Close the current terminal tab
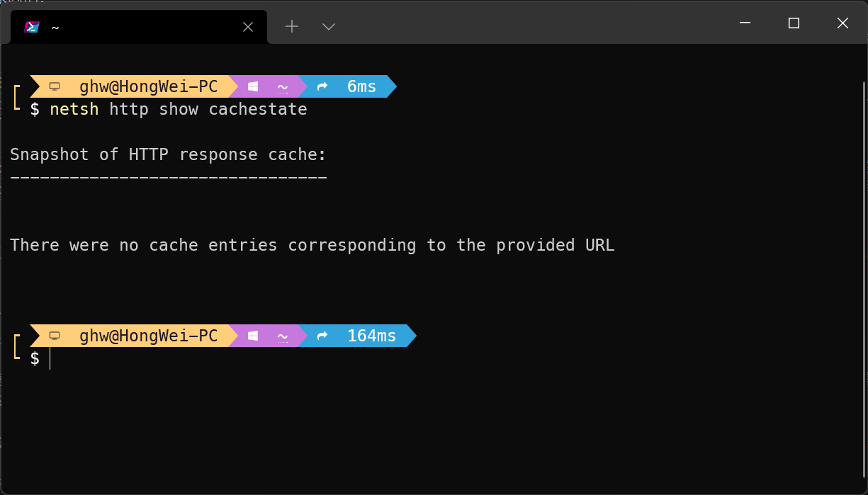This screenshot has width=868, height=495. (248, 27)
